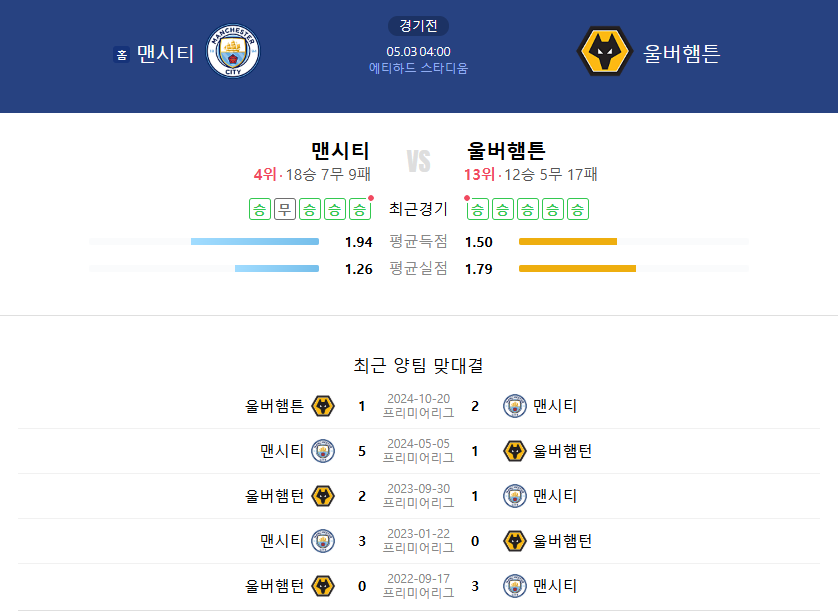This screenshot has height=614, width=838.
Task: Open the 에티하드 스타디움 stadium link
Action: tap(418, 68)
